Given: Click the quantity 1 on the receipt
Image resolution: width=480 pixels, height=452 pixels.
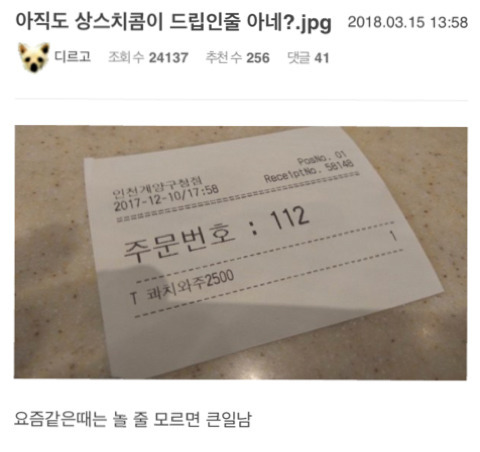Looking at the screenshot, I should click(x=394, y=236).
